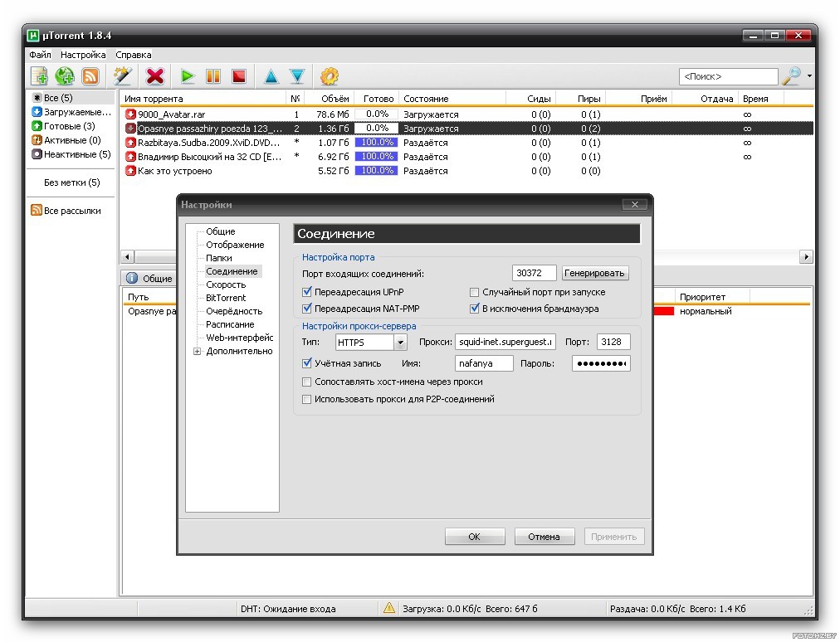Click the '<Поиск>' search box
Screen dimensions: 840x642
coord(729,76)
